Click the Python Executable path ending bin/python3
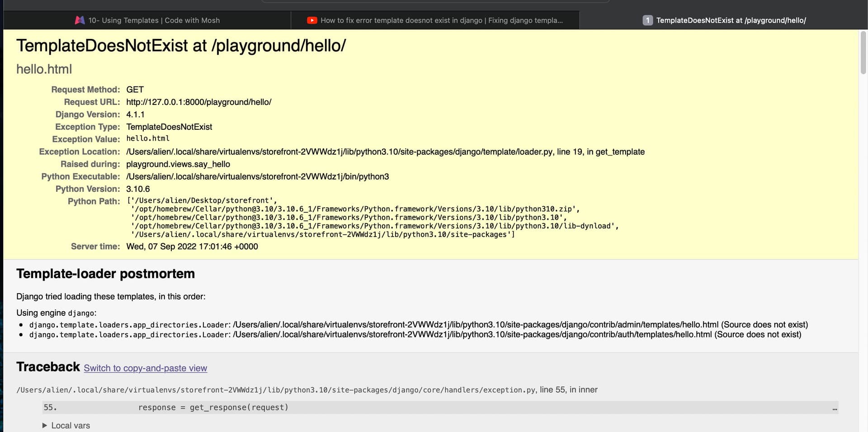 [x=258, y=177]
